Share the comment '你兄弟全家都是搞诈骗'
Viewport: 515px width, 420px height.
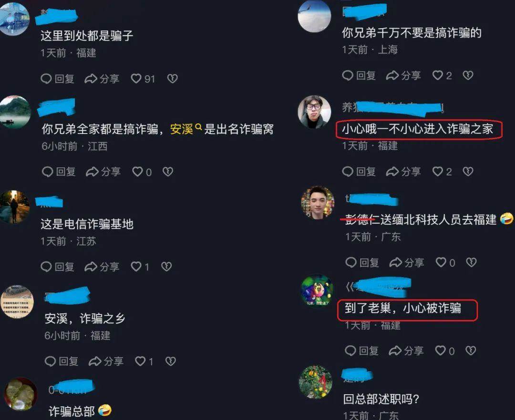[x=103, y=172]
